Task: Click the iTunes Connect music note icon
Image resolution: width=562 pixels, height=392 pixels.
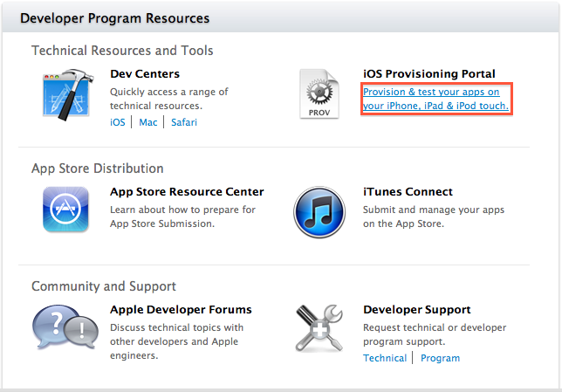Action: click(x=319, y=211)
